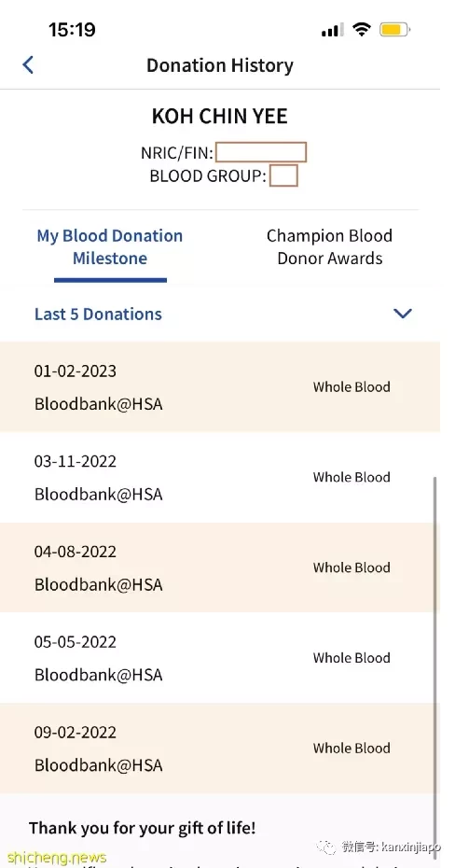455x868 pixels.
Task: Tap the back arrow icon
Action: (28, 64)
